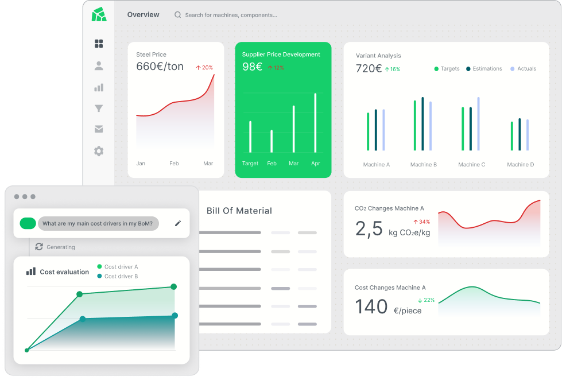
Task: Toggle the Estimations legend item
Action: click(x=484, y=69)
